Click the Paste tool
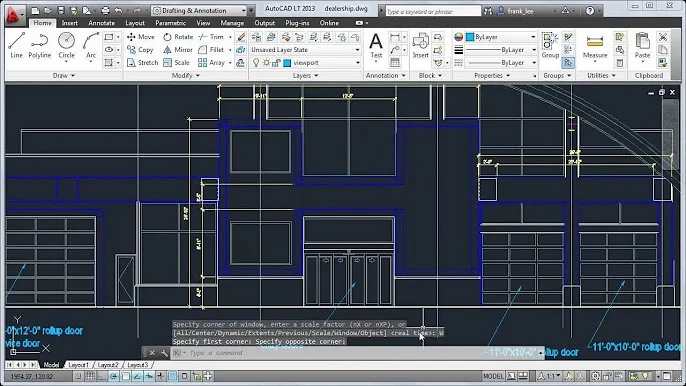 642,46
